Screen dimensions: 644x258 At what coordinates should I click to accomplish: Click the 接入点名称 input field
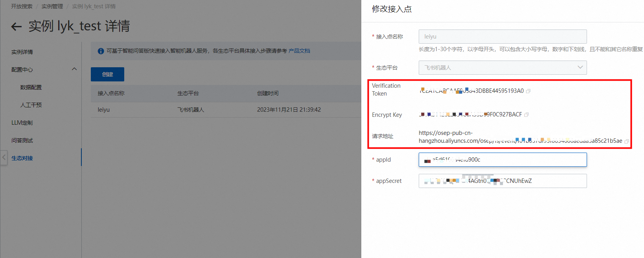[x=502, y=37]
